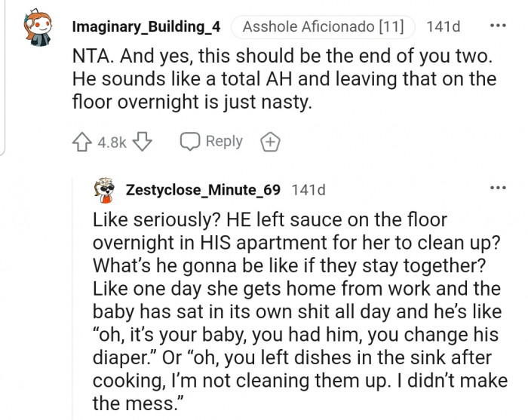Collapse the thread using the left vertical line
Screen dimensions: 528x420
4,75
